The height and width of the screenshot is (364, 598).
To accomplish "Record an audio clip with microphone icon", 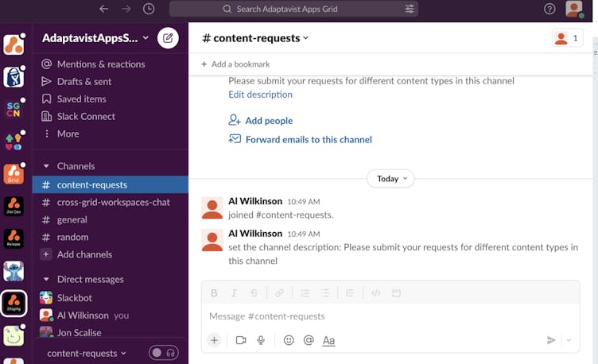I will 261,340.
